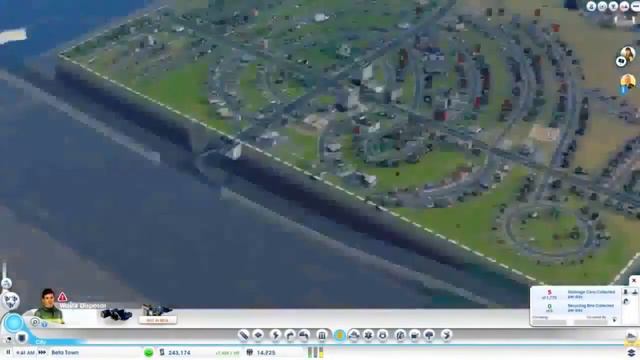The image size is (640, 360).
Task: Click the top friend avatar portrait
Action: [x=628, y=53]
